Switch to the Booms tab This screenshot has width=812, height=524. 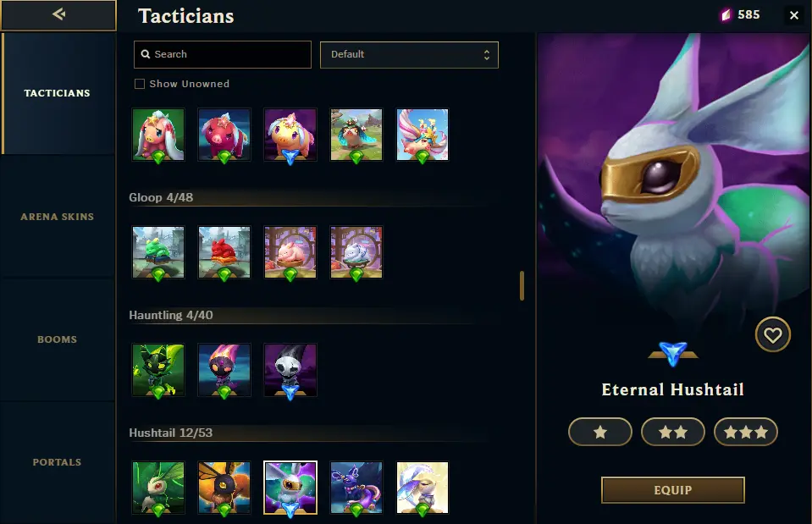(58, 339)
